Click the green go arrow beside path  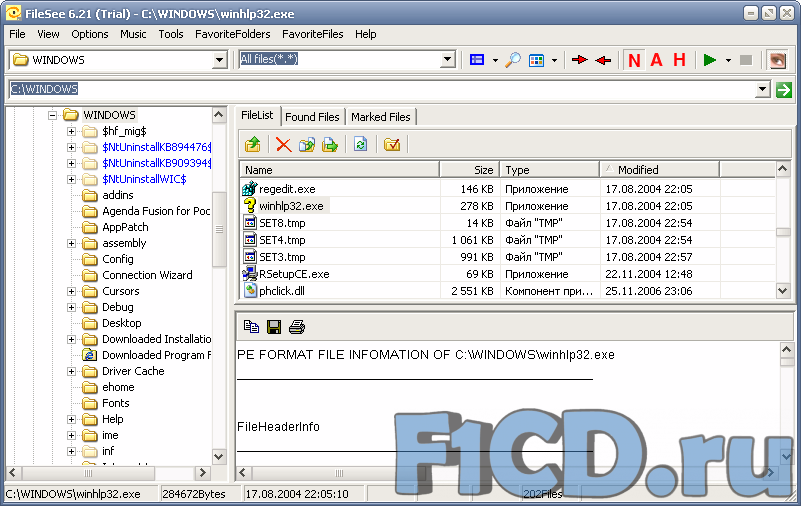click(784, 90)
